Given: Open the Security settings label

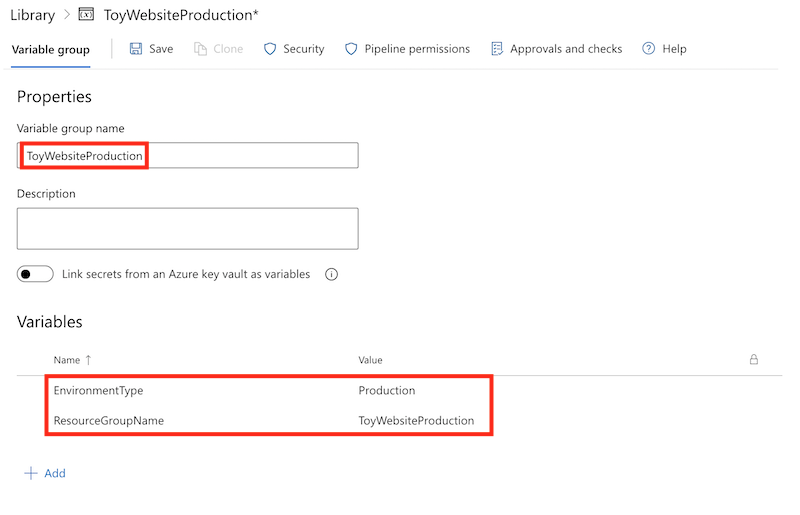Looking at the screenshot, I should [304, 49].
